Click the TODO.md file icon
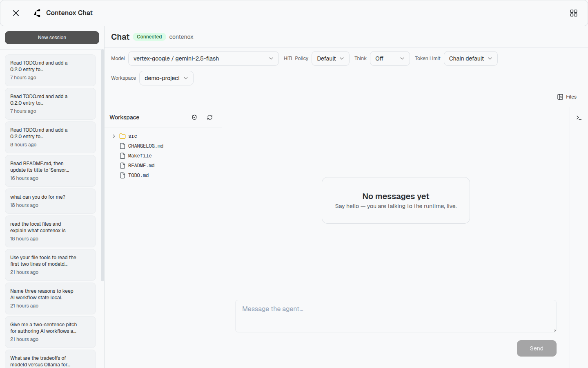The width and height of the screenshot is (588, 368). (122, 175)
